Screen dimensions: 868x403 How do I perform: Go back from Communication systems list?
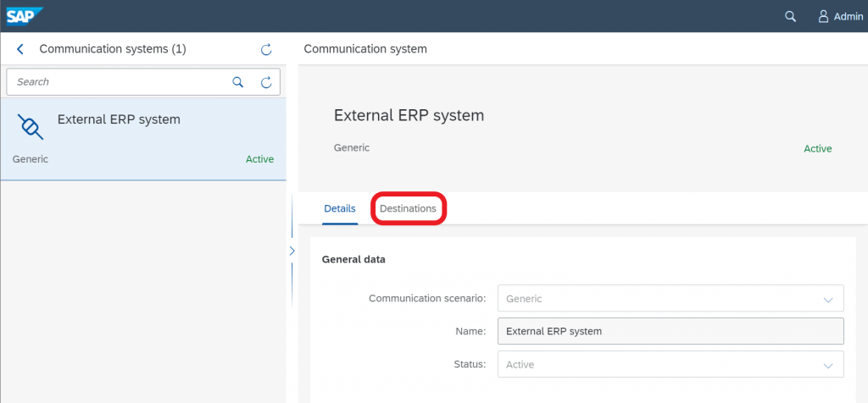tap(20, 49)
